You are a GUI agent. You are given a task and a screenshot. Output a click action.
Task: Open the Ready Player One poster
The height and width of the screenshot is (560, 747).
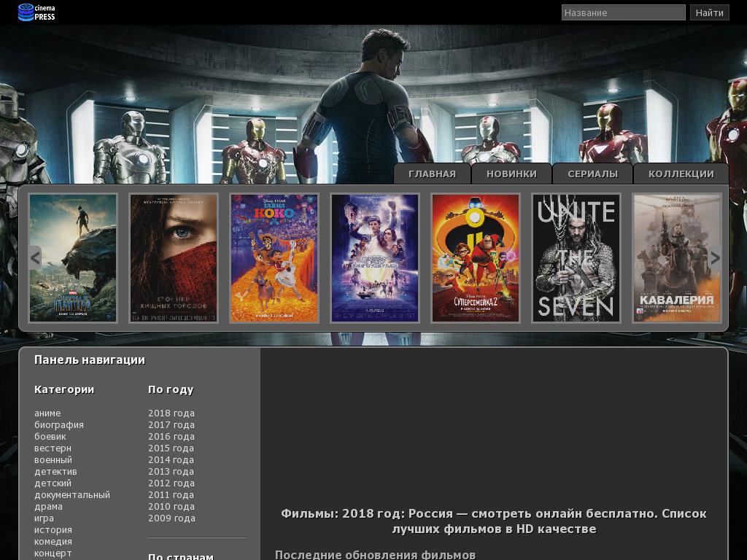[x=375, y=257]
